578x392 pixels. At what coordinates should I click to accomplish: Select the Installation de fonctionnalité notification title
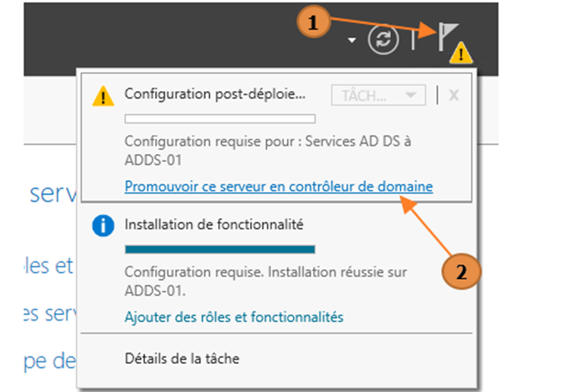point(213,224)
